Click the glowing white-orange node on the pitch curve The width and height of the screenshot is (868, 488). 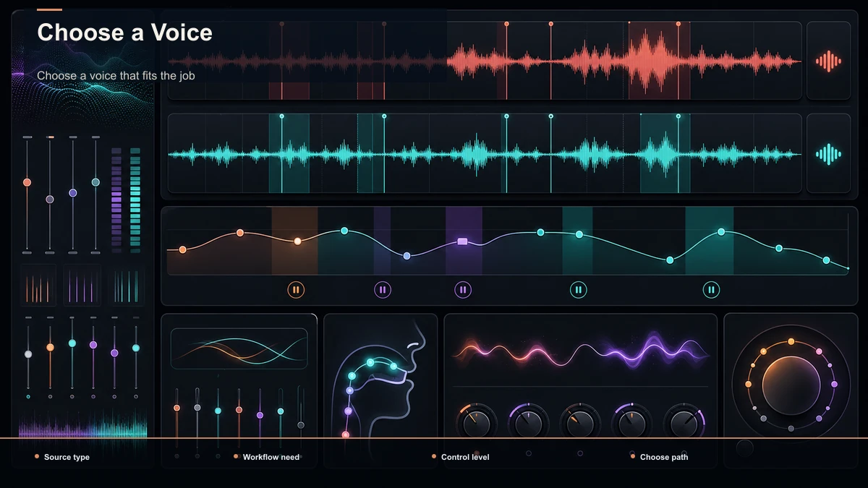pyautogui.click(x=297, y=241)
